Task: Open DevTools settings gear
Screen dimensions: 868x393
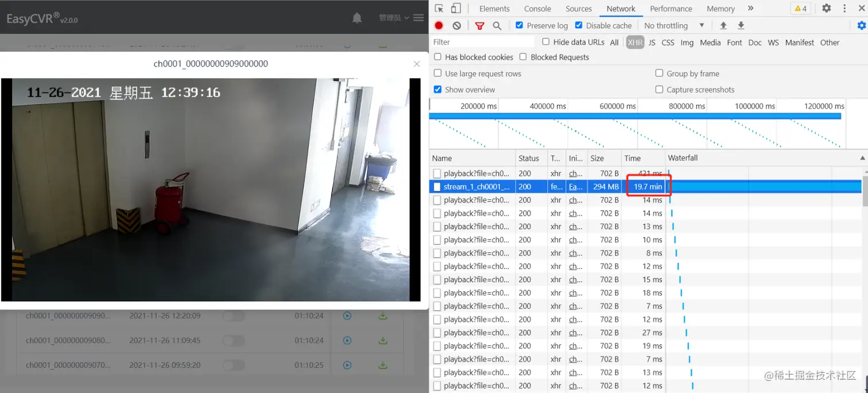Action: [x=827, y=9]
